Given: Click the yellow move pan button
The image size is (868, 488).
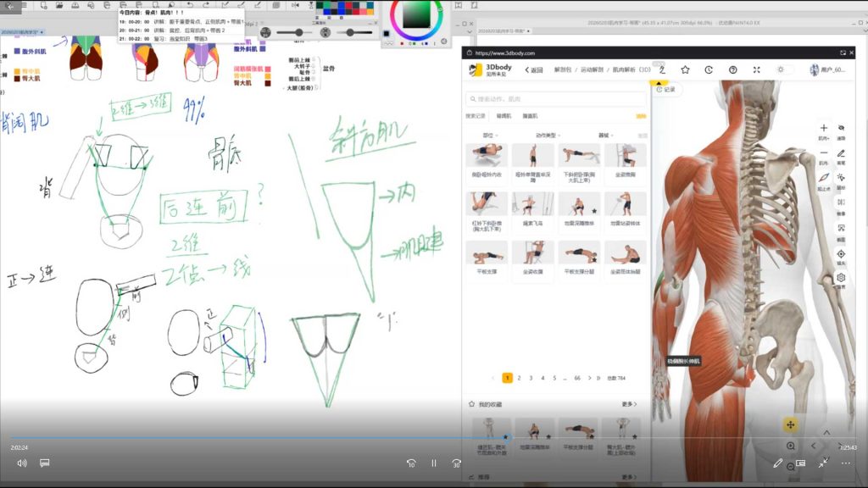Looking at the screenshot, I should (790, 424).
